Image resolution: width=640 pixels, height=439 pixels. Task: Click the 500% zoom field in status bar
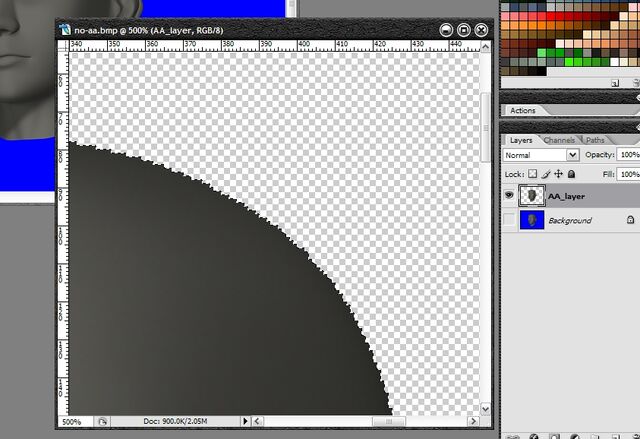click(x=76, y=421)
